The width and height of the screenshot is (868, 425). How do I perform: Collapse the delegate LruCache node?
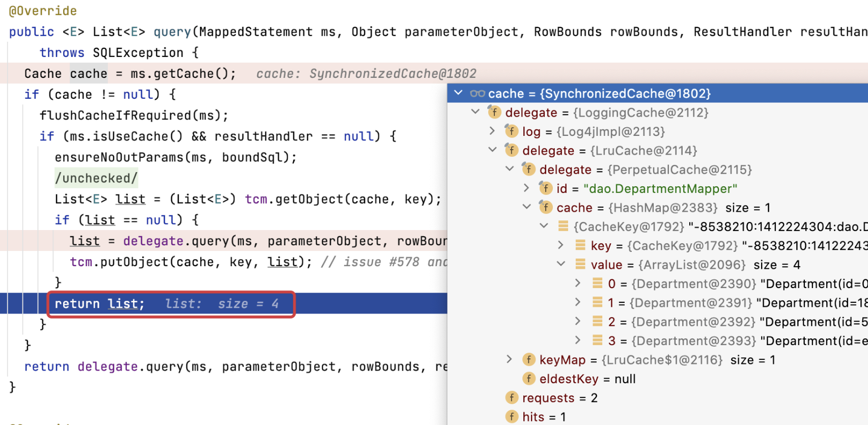point(492,150)
